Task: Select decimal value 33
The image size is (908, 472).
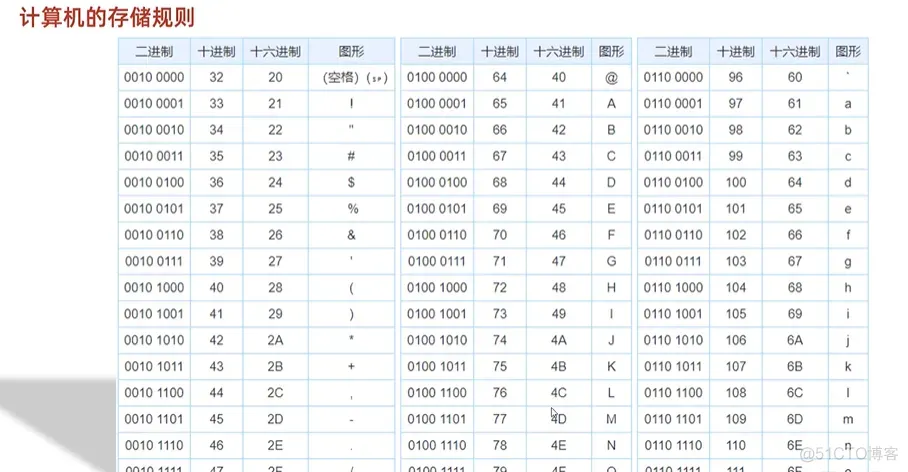Action: (x=217, y=104)
